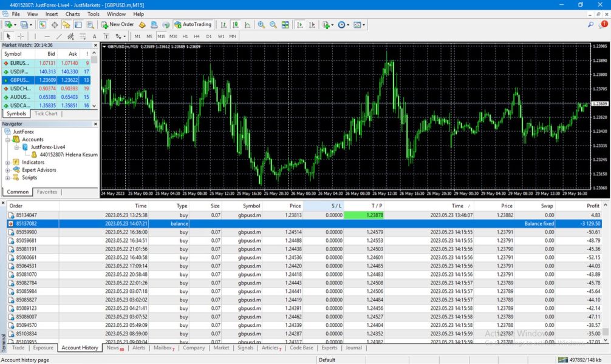Collapse the Accounts node in Navigator

[x=8, y=140]
